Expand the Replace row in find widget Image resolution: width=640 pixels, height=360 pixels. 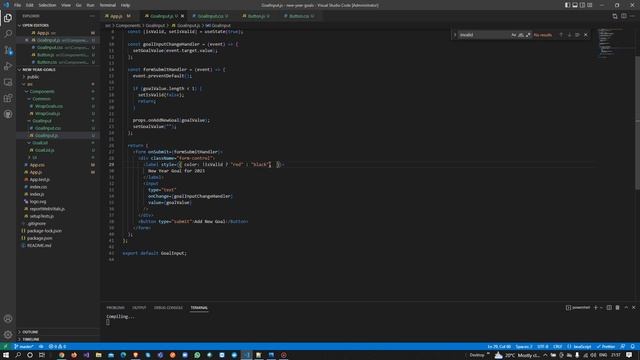coord(455,35)
